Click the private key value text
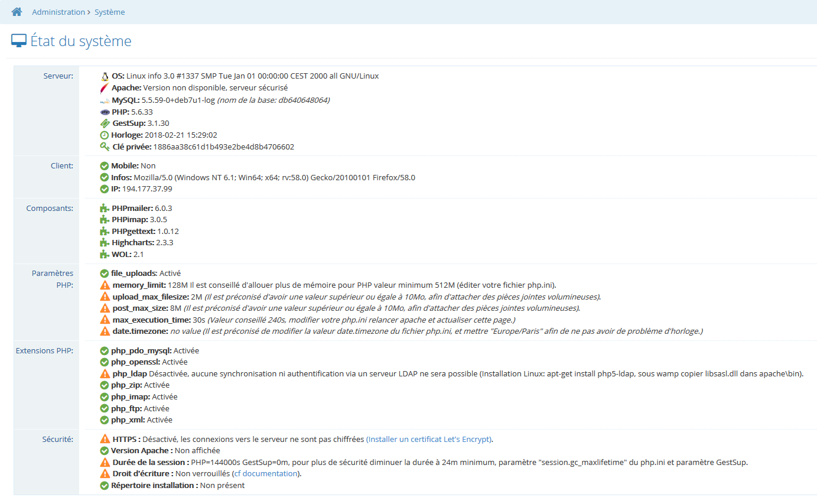The height and width of the screenshot is (504, 817). [x=223, y=147]
